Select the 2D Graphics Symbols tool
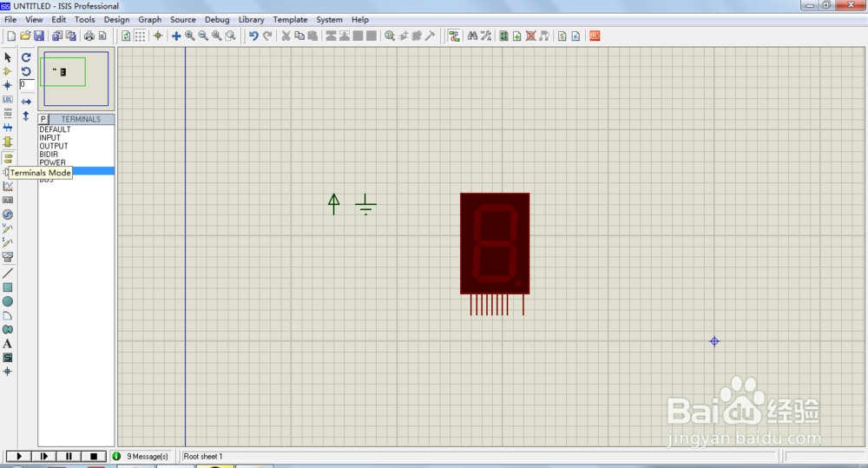 8,358
